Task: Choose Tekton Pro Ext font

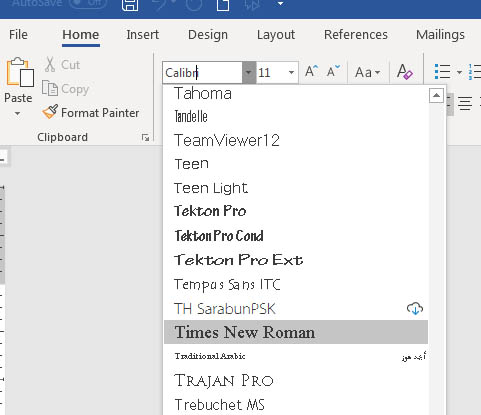Action: [296, 260]
